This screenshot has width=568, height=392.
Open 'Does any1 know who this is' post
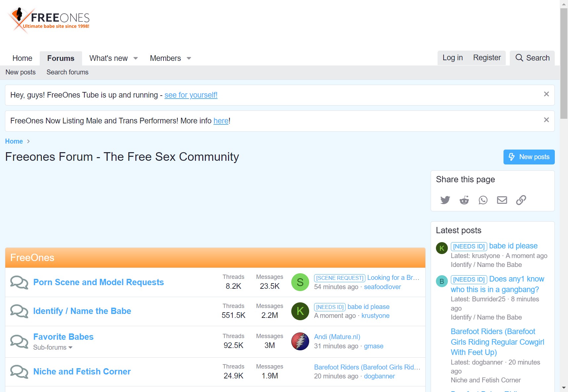click(x=497, y=284)
